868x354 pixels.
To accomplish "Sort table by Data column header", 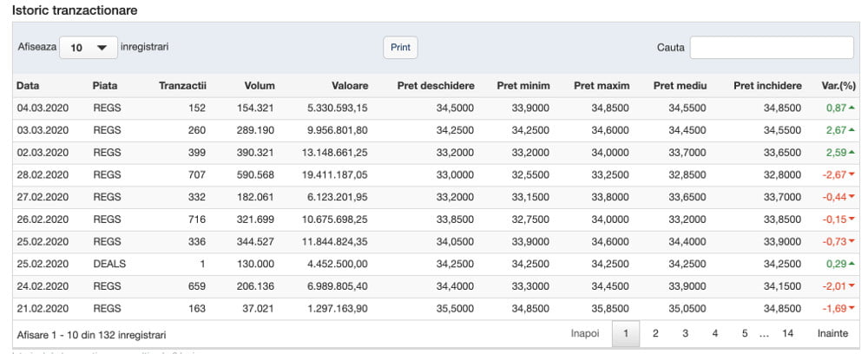I will click(x=28, y=86).
